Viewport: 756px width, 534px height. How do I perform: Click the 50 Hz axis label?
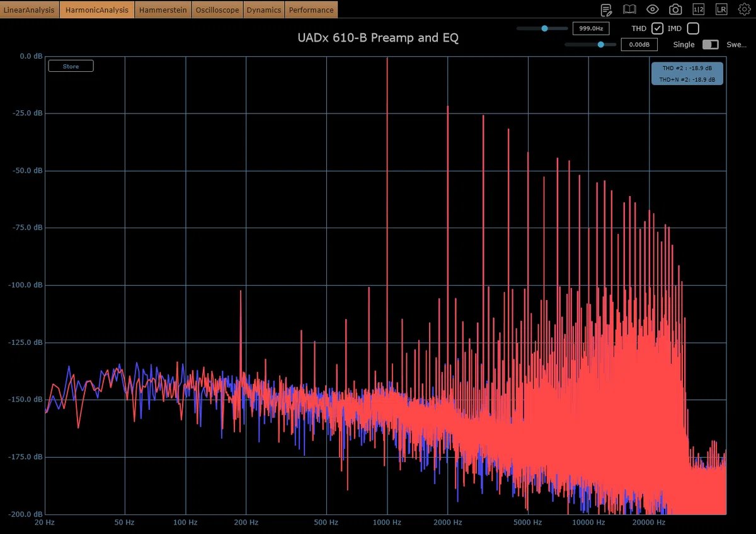click(x=125, y=523)
